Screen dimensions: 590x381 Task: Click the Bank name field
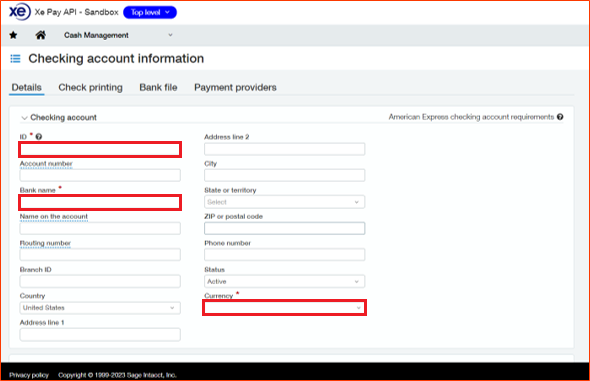(x=100, y=203)
